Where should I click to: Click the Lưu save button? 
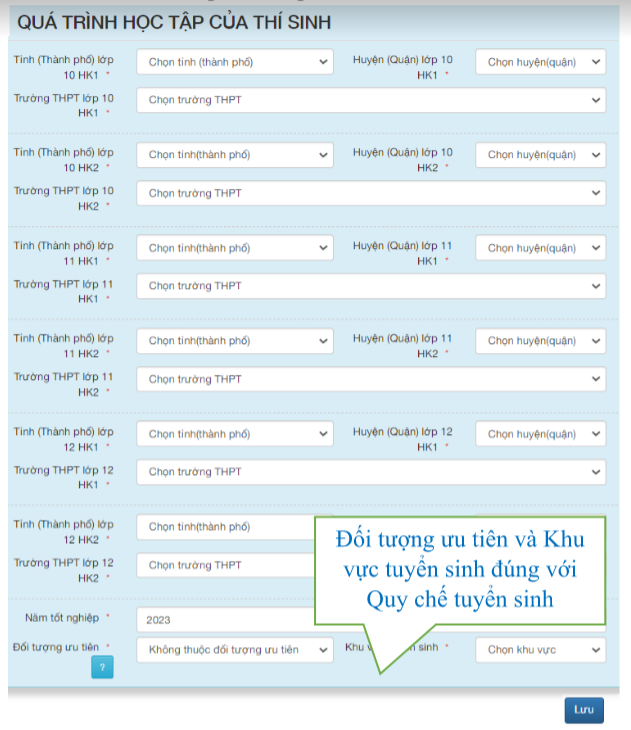(584, 710)
